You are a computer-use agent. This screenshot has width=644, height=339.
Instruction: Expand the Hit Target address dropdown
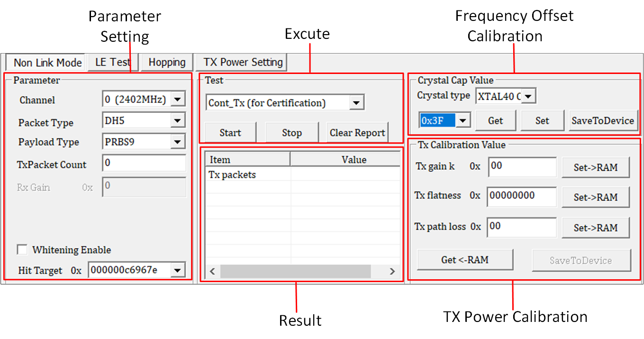[x=178, y=270]
